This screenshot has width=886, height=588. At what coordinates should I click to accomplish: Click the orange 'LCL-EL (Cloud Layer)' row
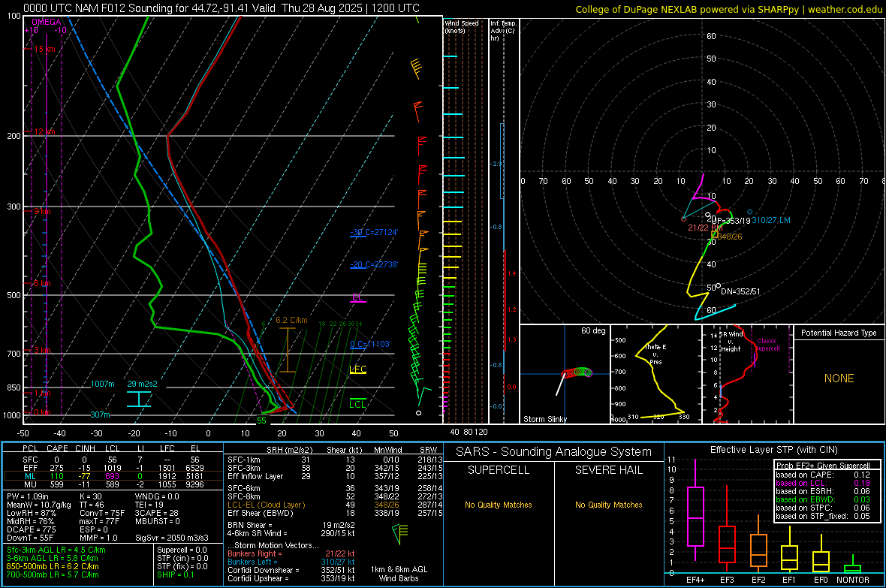[x=335, y=505]
